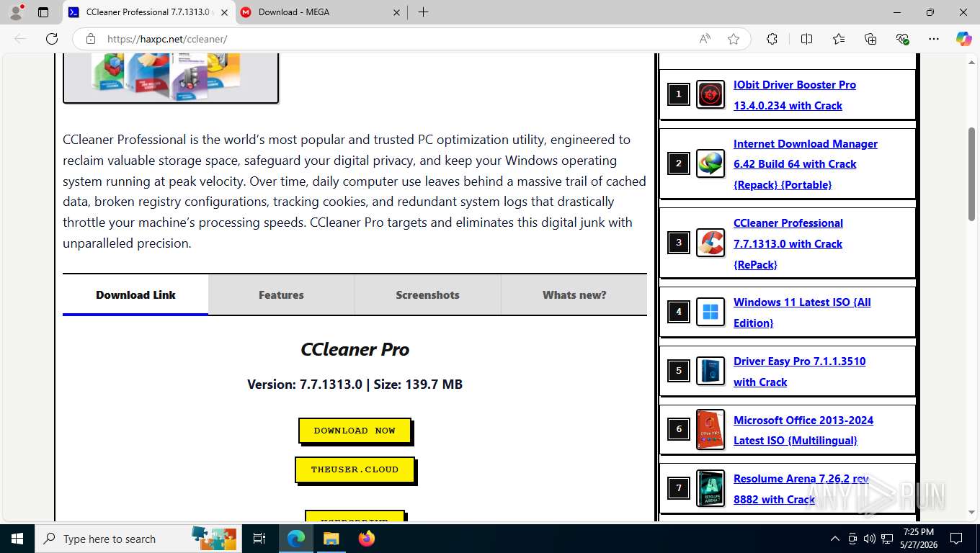Open the tab actions menu icon

click(x=43, y=12)
